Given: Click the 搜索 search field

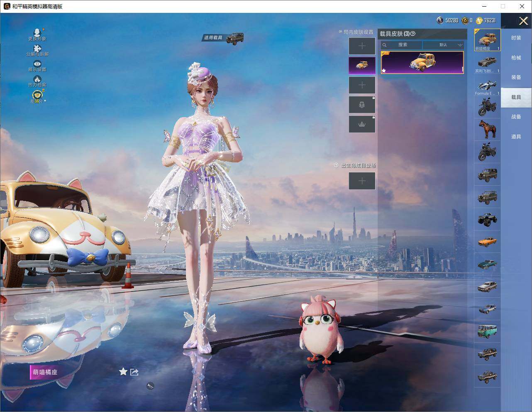Looking at the screenshot, I should pyautogui.click(x=402, y=44).
